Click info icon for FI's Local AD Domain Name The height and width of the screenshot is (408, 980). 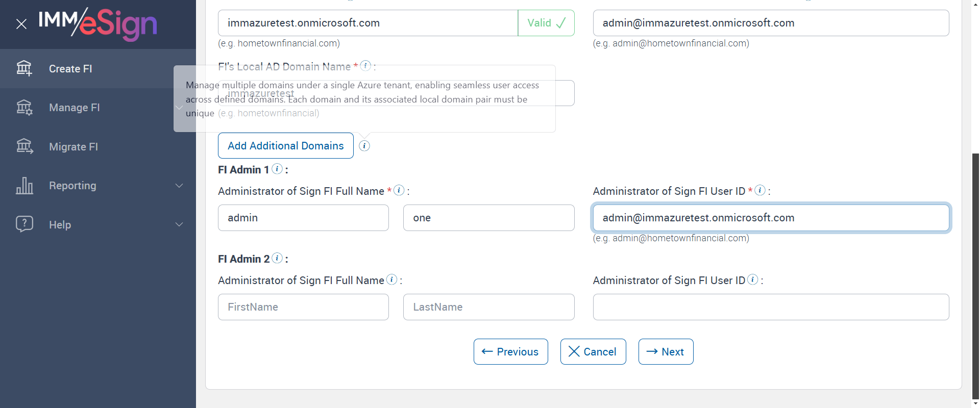365,66
